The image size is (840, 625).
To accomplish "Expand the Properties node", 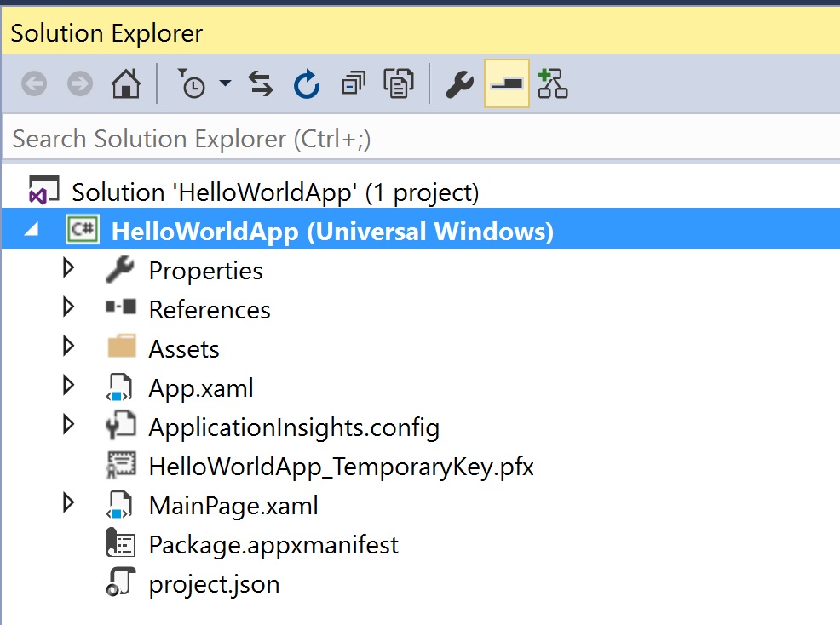I will 68,267.
